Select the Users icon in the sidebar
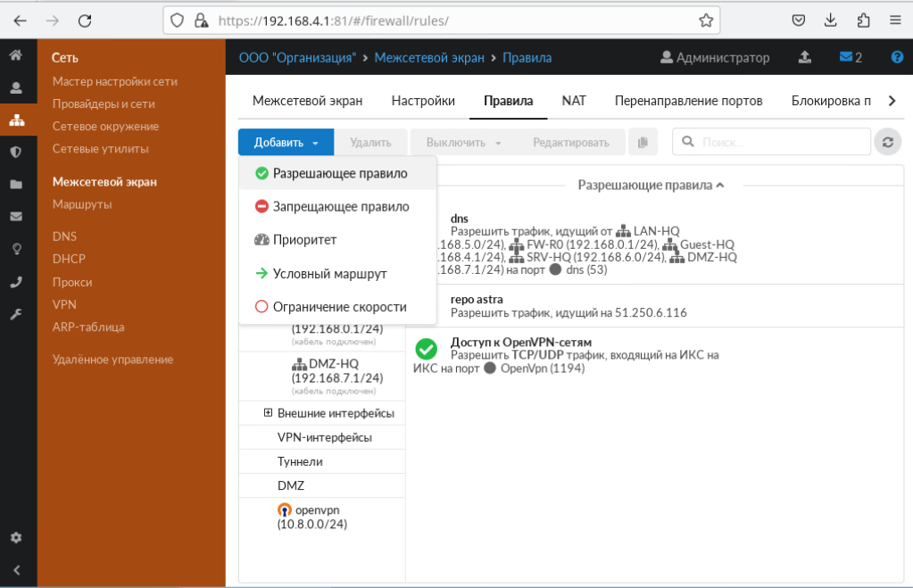The image size is (913, 588). [14, 87]
